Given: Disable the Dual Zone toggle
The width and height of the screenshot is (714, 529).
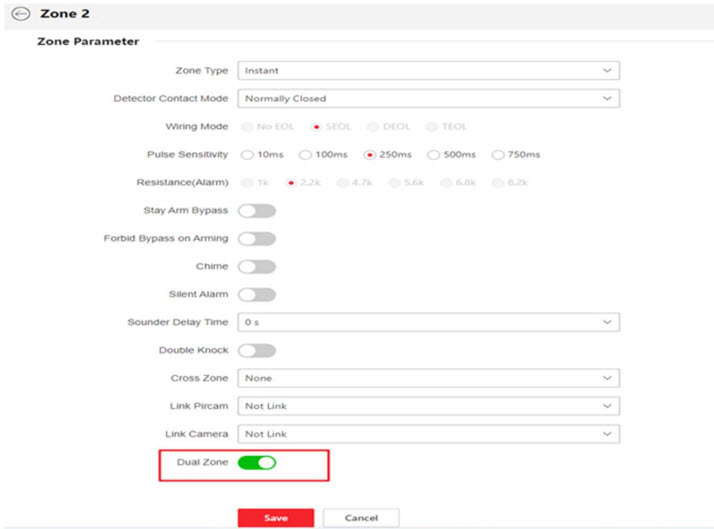Looking at the screenshot, I should pos(256,463).
